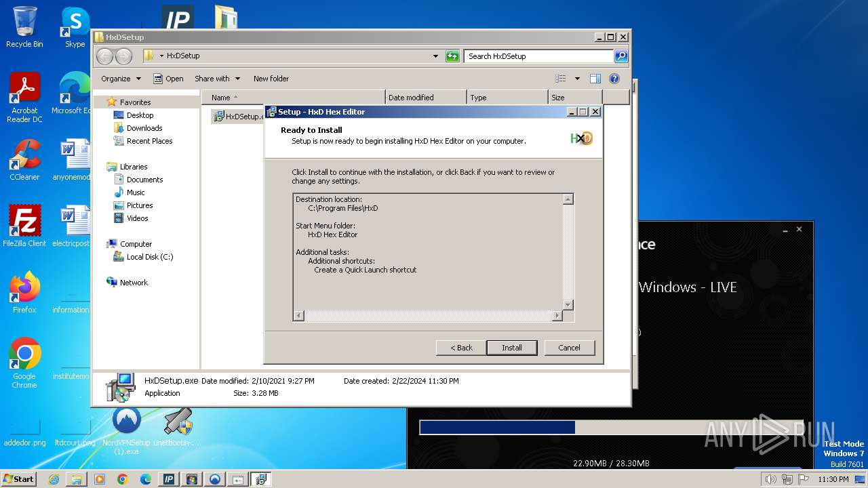The height and width of the screenshot is (488, 868).
Task: Refresh the HxDSetup folder address bar
Action: [x=452, y=56]
